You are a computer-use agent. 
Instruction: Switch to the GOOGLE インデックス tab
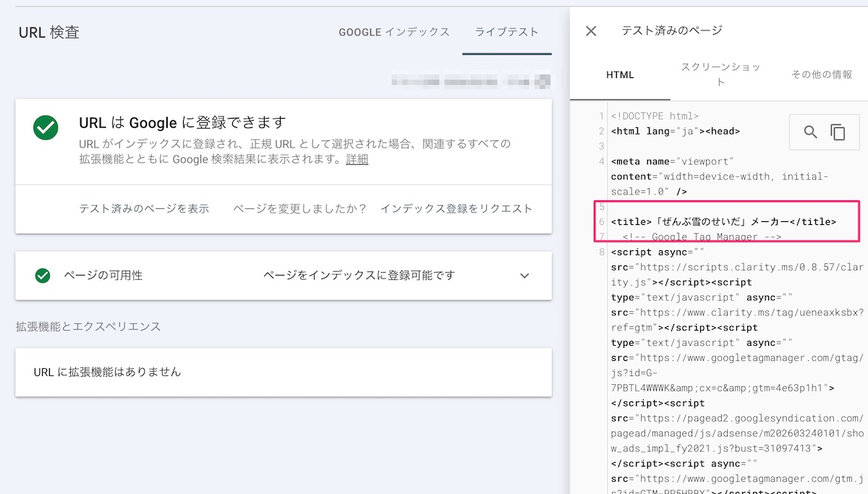coord(394,33)
